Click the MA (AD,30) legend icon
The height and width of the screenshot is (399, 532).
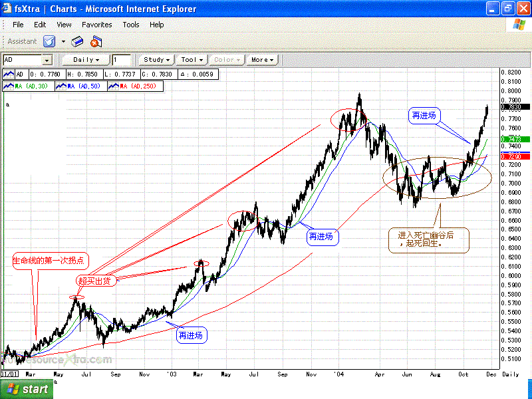point(9,86)
